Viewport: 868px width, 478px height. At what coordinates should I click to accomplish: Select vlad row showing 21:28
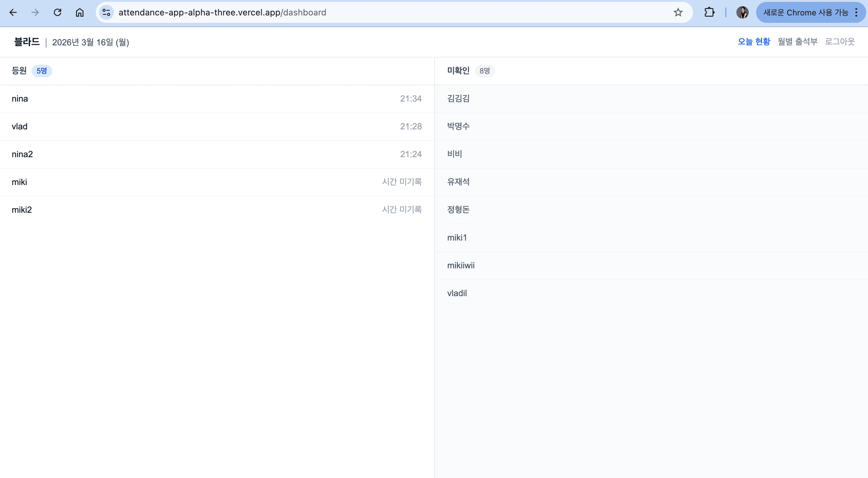[217, 127]
